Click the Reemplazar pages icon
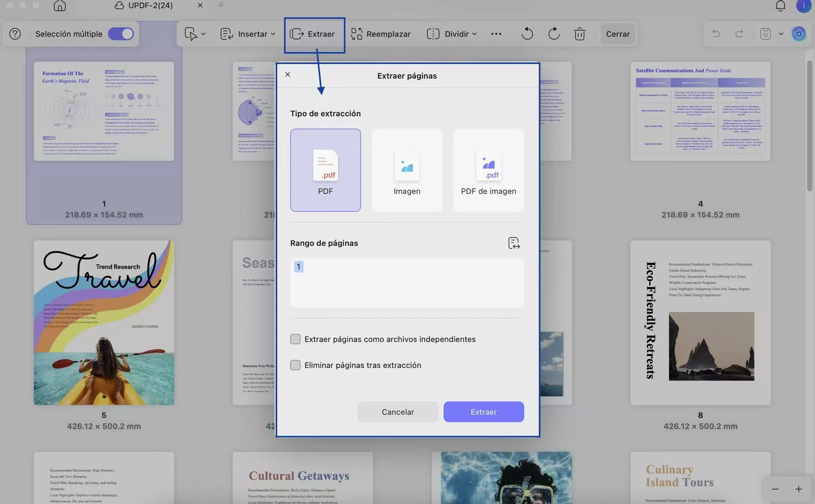Image resolution: width=815 pixels, height=504 pixels. (x=356, y=34)
